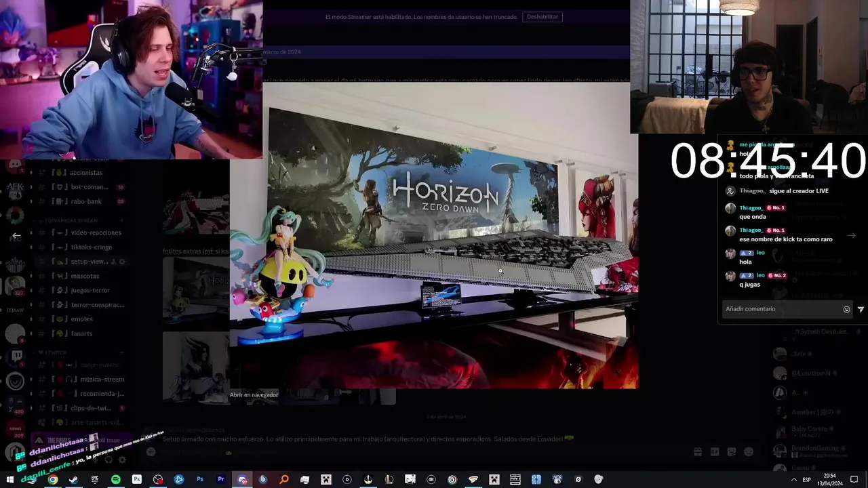This screenshot has width=868, height=488.
Task: Click the Deshabilitar streamer mode button
Action: pos(542,16)
